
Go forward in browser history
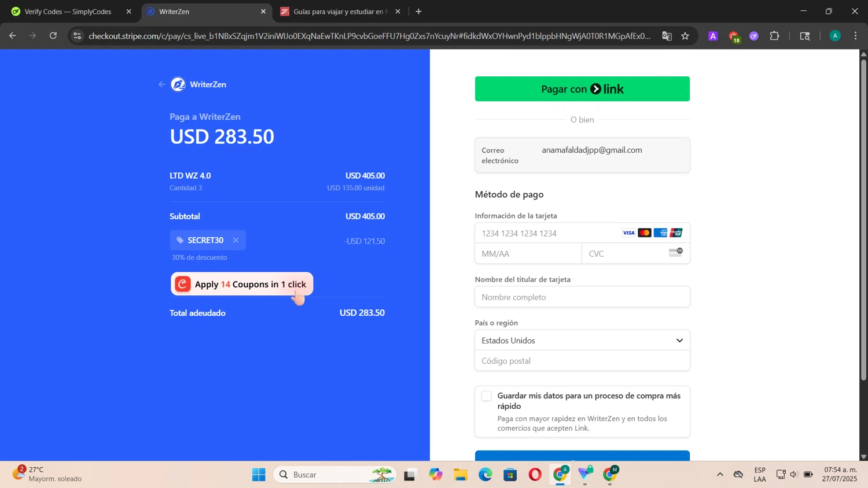click(33, 36)
